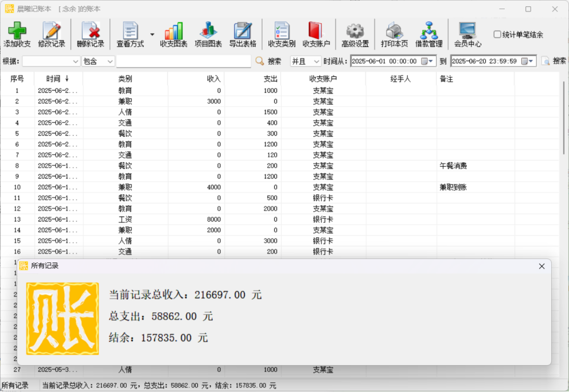
Task: Click the 删除记录 delete icon
Action: pos(91,30)
